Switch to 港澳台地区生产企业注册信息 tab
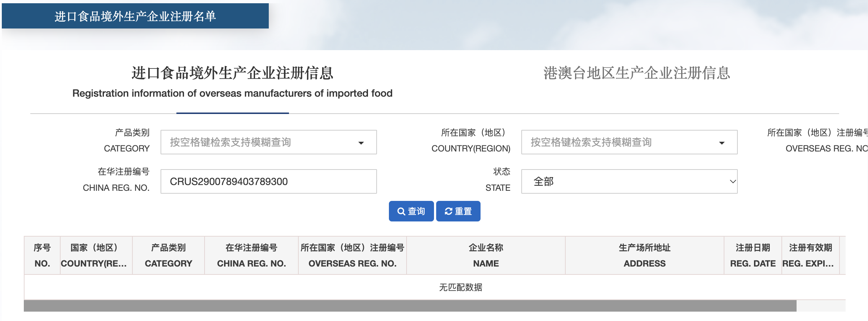The image size is (868, 321). [636, 73]
